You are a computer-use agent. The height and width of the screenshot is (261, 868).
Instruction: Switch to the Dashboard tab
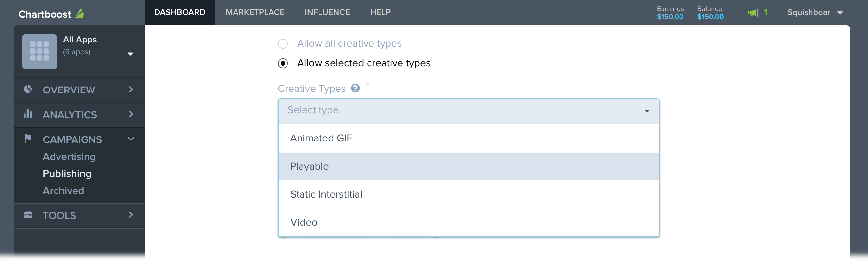pos(180,12)
